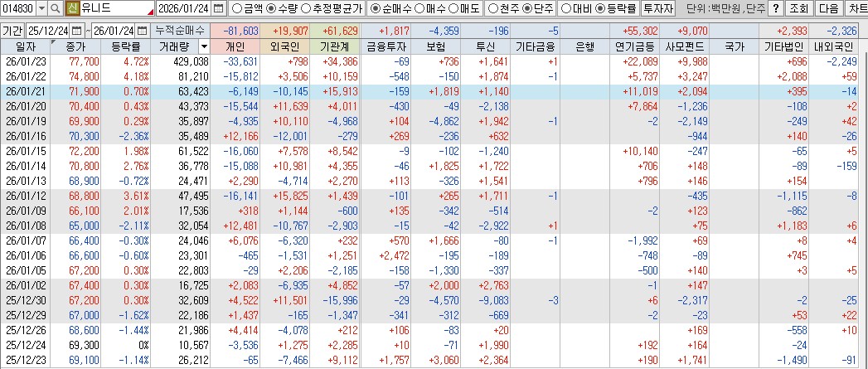Click the 개인 column header
Viewport: 868px width, 369px height.
pyautogui.click(x=235, y=47)
